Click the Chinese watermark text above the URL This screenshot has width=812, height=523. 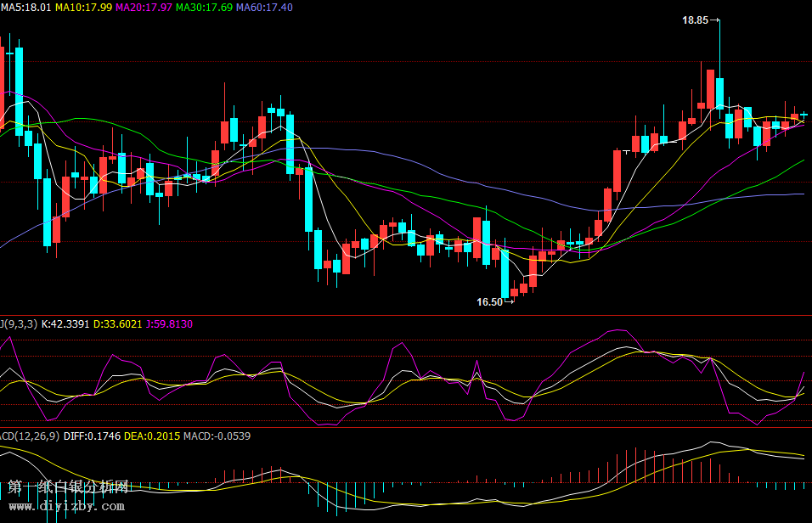(68, 487)
